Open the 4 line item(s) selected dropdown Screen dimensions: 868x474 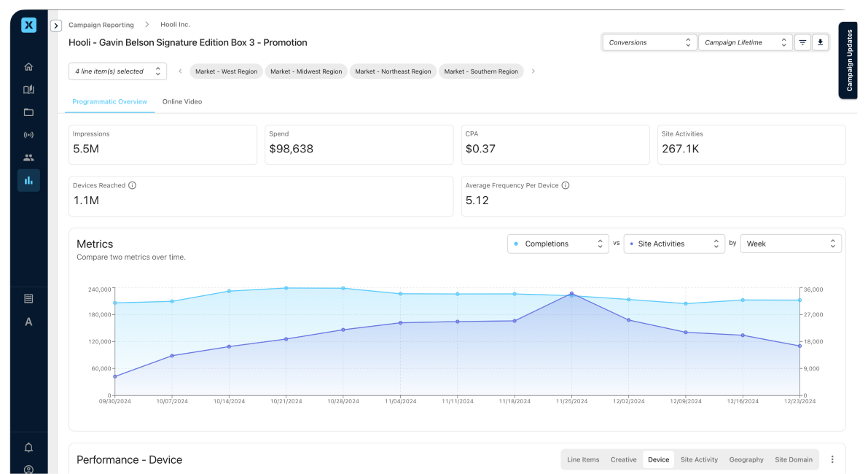coord(117,71)
